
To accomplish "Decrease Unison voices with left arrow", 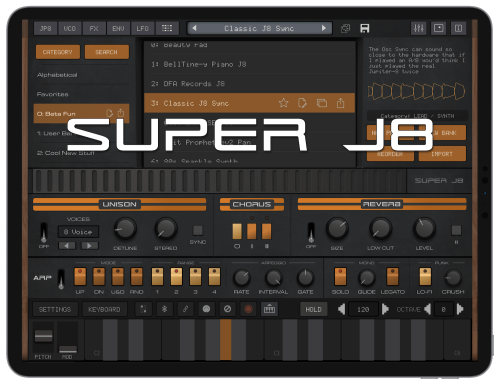I will click(x=67, y=246).
